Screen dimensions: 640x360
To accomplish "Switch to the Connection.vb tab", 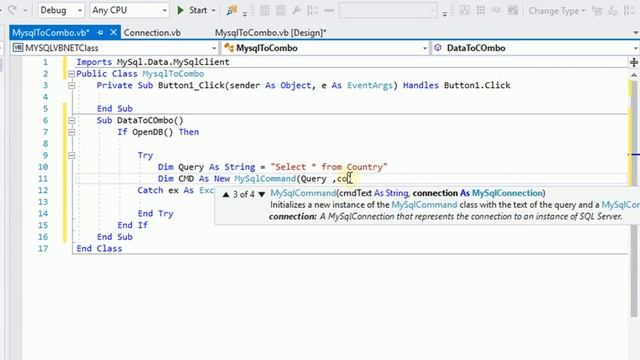I will pos(152,33).
